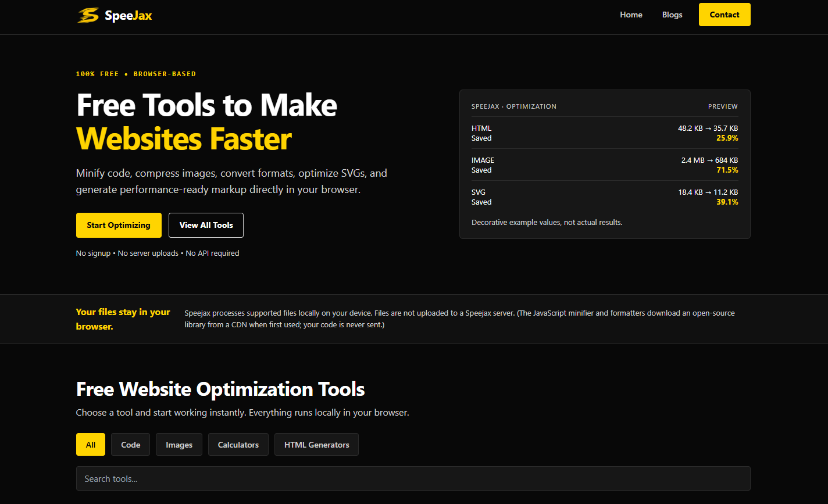Image resolution: width=828 pixels, height=504 pixels.
Task: Click the PREVIEW label in card
Action: (723, 106)
